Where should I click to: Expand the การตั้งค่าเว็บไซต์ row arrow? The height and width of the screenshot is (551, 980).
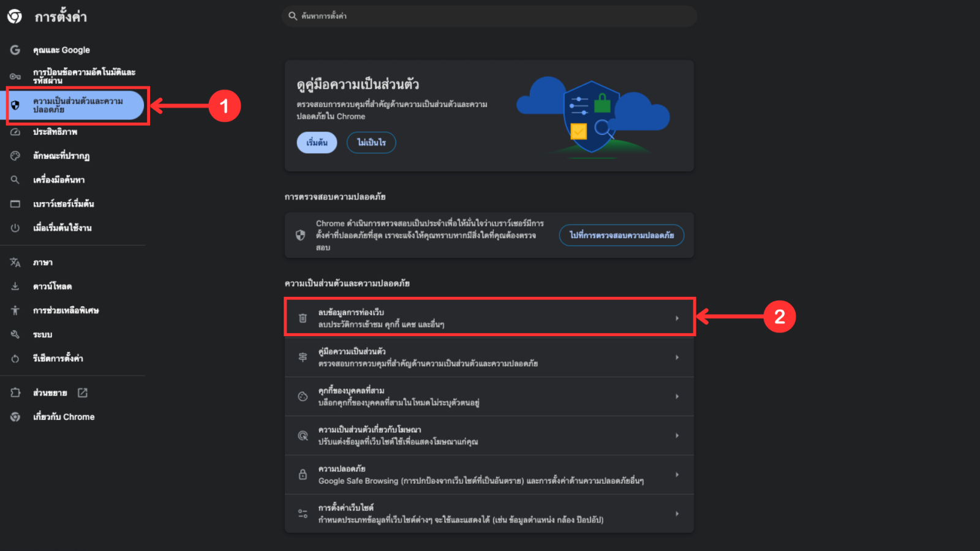click(x=677, y=514)
